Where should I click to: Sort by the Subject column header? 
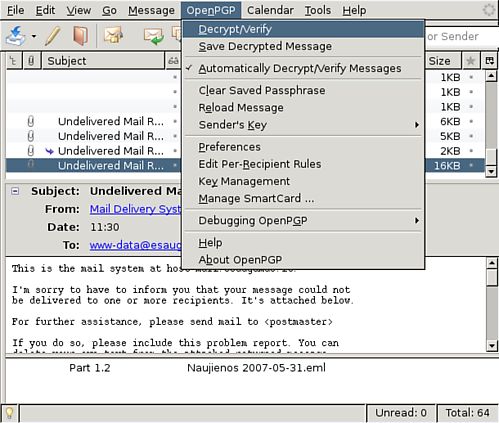tap(103, 61)
